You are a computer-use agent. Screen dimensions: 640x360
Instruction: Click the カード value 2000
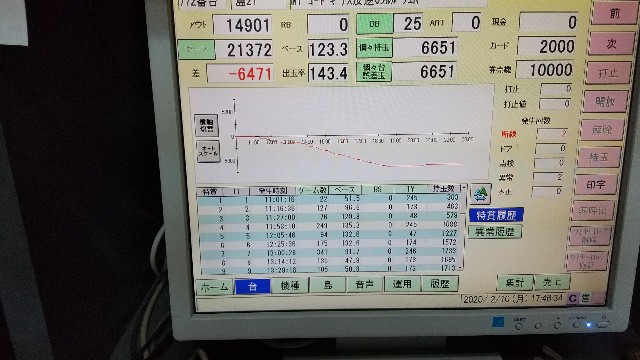[547, 46]
